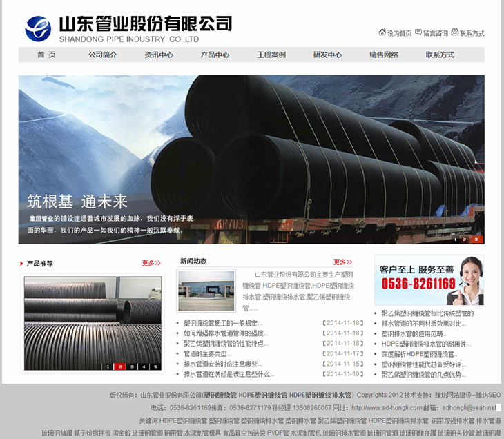Click date 【2014-11-17】 in news list
The height and width of the screenshot is (439, 504).
343,354
